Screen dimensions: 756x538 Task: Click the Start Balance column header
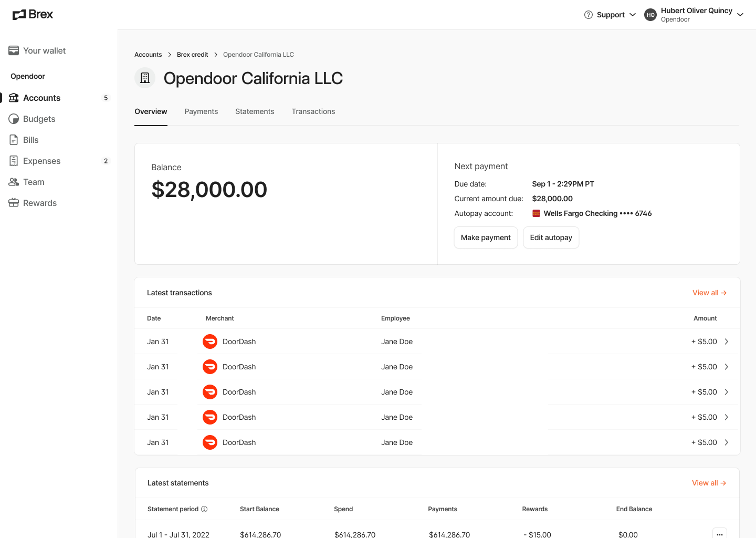[259, 509]
